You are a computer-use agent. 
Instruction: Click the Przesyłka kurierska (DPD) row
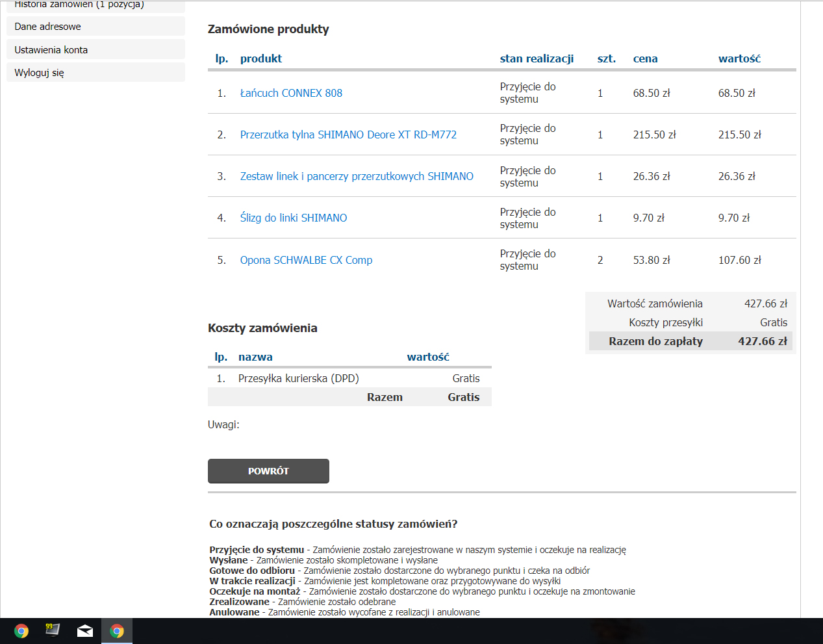[x=299, y=378]
